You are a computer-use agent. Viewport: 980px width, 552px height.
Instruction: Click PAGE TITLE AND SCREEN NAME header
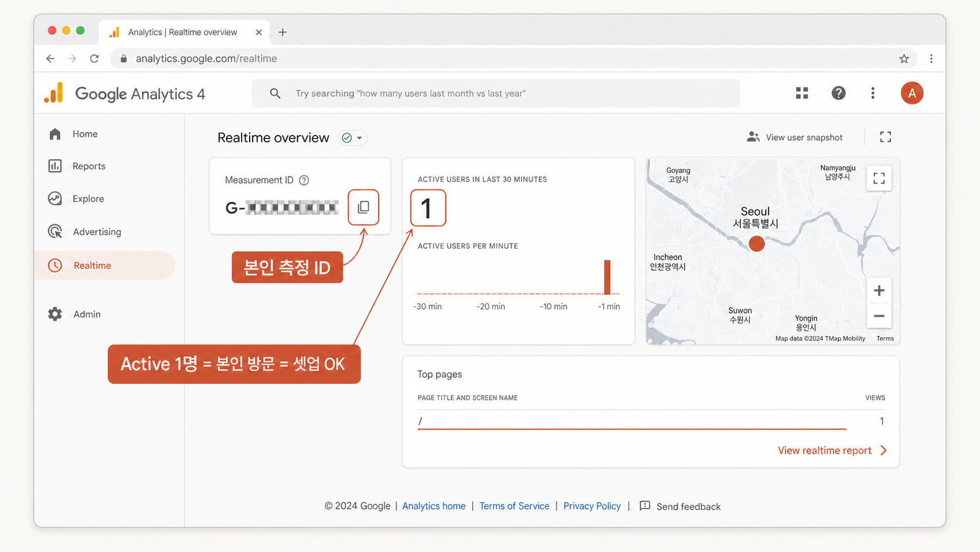coord(467,398)
